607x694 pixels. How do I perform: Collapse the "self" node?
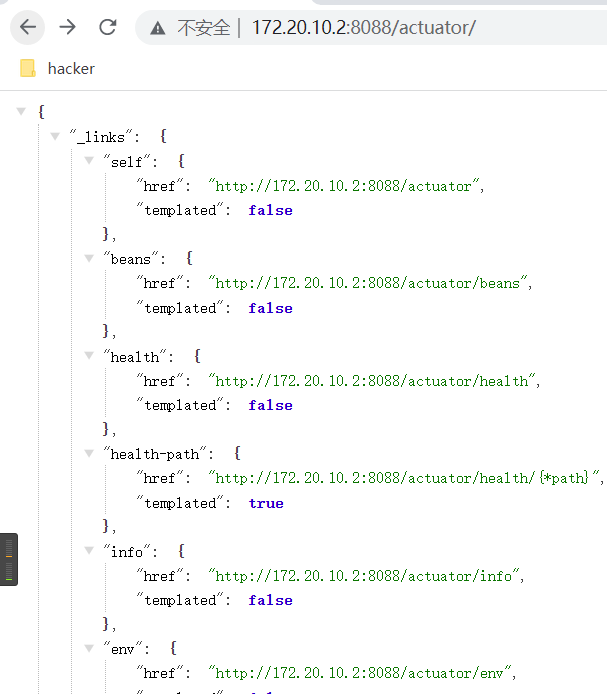coord(89,160)
